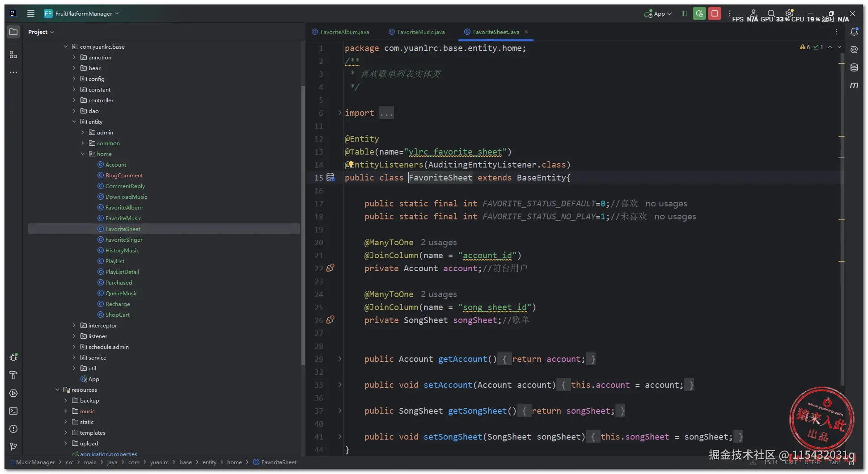Click 'no usages' hint for FAVORITE_STATUS_DEFAULT
This screenshot has width=868, height=474.
pos(666,203)
